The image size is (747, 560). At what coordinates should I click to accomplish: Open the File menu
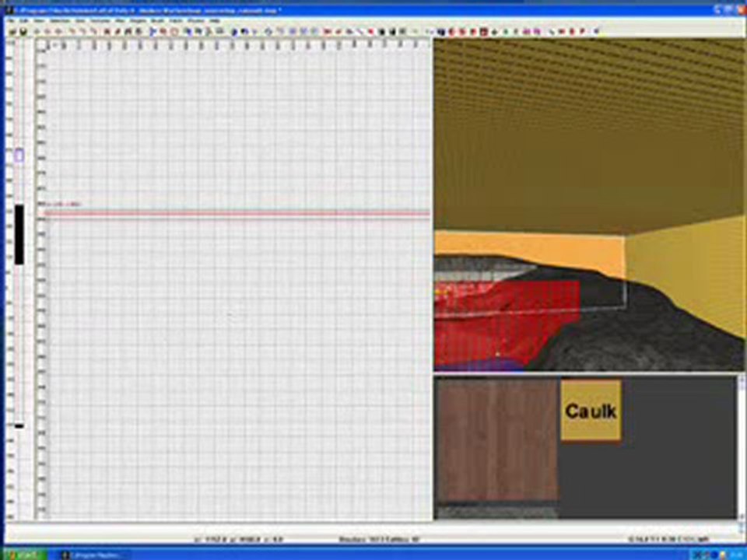10,21
